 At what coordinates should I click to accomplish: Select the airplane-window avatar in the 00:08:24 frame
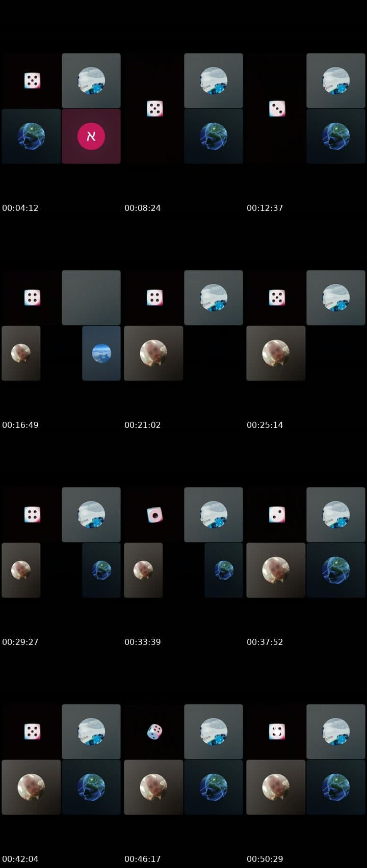pyautogui.click(x=214, y=80)
